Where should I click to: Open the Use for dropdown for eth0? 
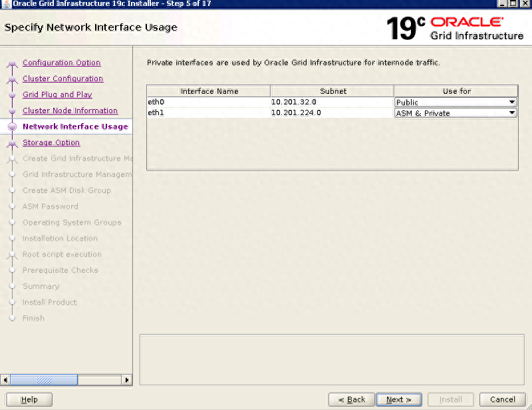tap(456, 102)
